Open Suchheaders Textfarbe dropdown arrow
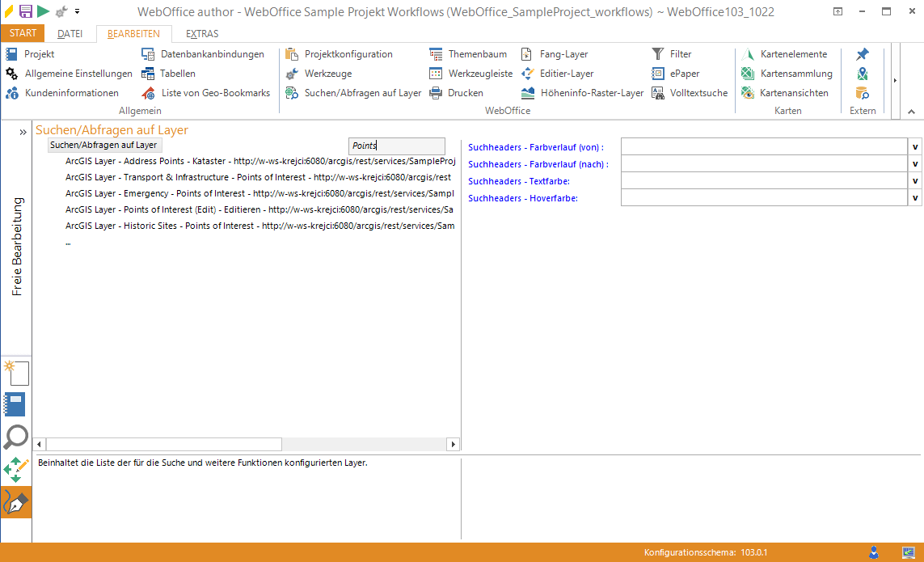This screenshot has height=562, width=924. pyautogui.click(x=916, y=181)
